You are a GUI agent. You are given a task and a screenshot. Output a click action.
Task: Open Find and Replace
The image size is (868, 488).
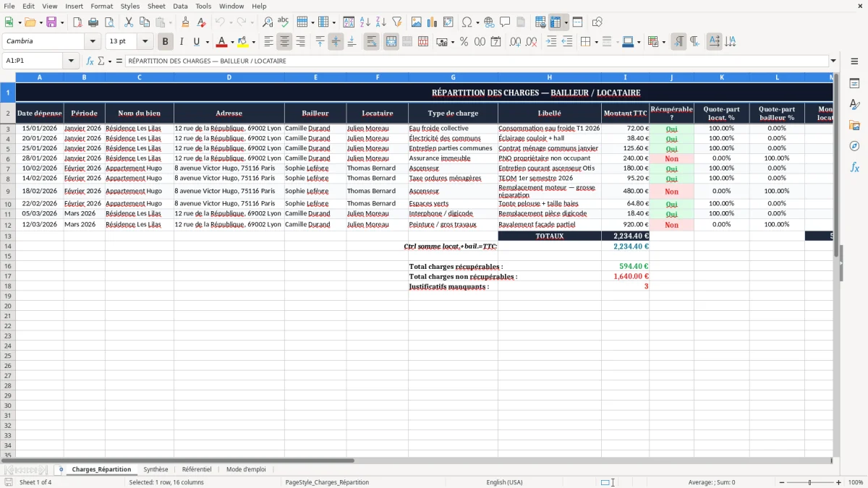267,22
